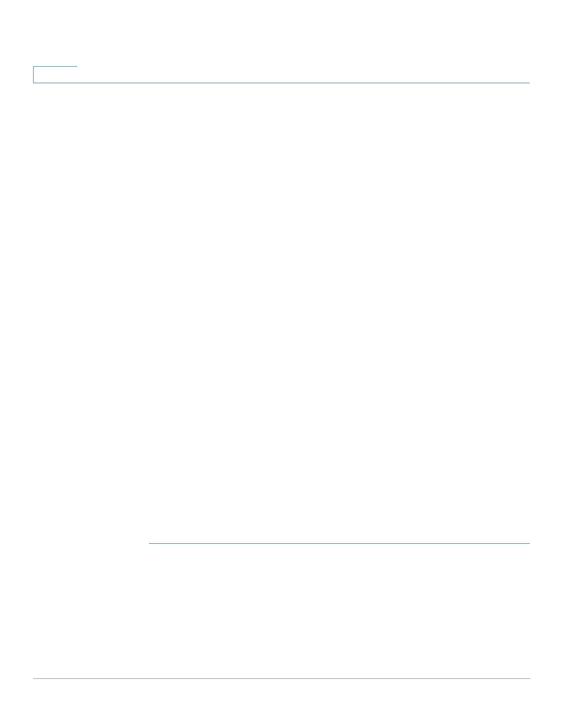Click the blue section divider line

[339, 543]
